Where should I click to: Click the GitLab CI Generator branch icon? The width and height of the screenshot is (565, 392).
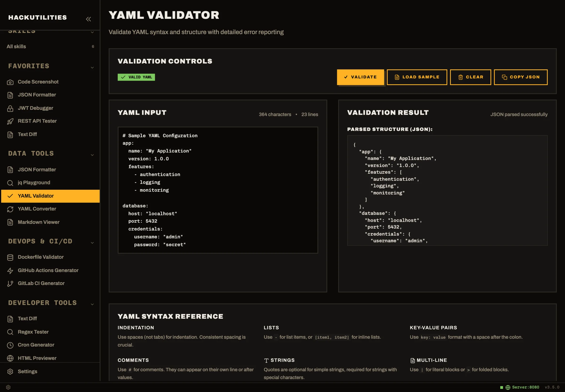tap(10, 284)
